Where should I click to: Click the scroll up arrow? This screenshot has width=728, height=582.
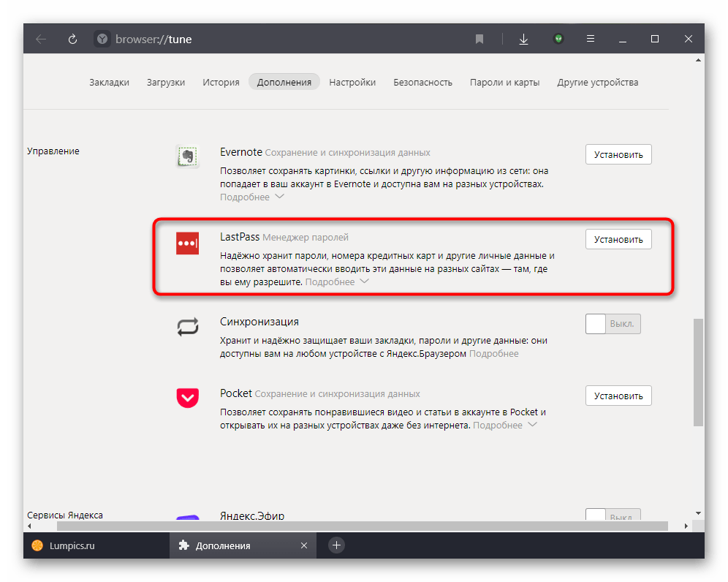coord(698,61)
